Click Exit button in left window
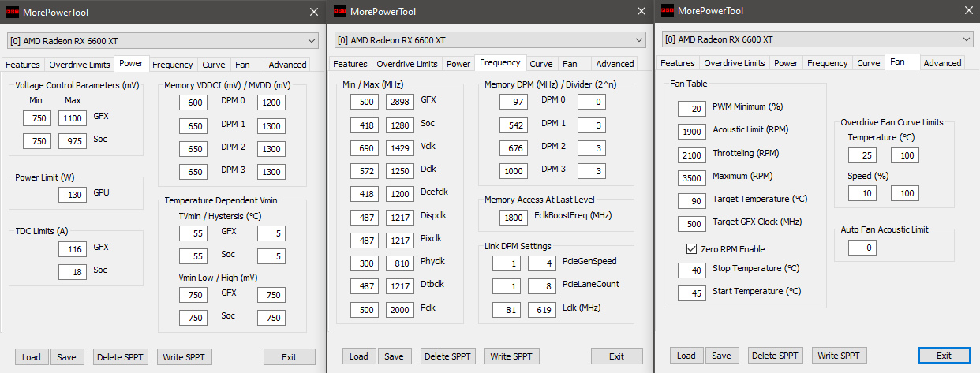The image size is (980, 373). coord(290,357)
